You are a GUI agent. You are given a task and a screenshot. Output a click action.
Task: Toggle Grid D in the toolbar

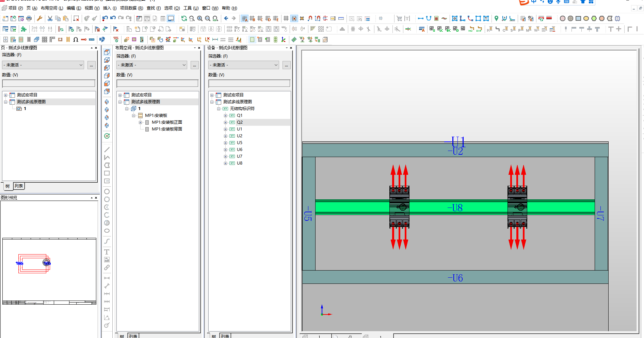tap(268, 18)
